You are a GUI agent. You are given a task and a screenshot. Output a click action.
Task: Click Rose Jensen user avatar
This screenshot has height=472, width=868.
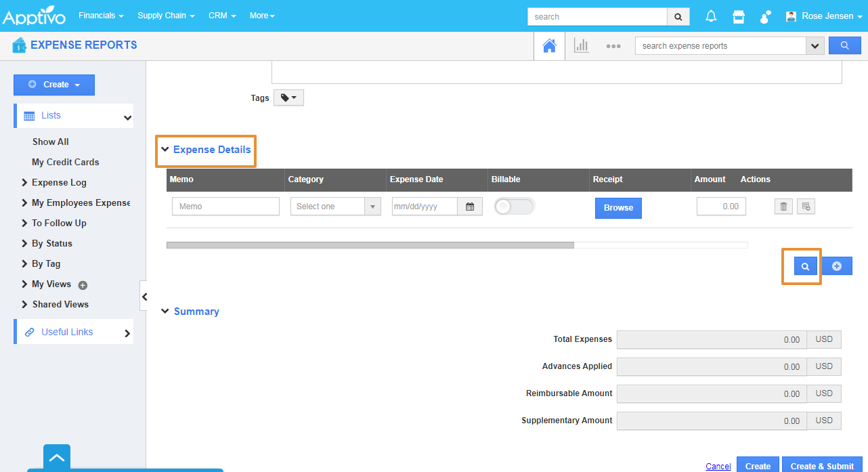coord(791,16)
